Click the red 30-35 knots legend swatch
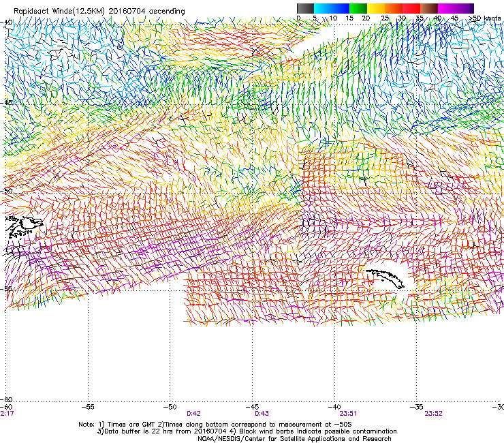The image size is (504, 443). pyautogui.click(x=411, y=8)
